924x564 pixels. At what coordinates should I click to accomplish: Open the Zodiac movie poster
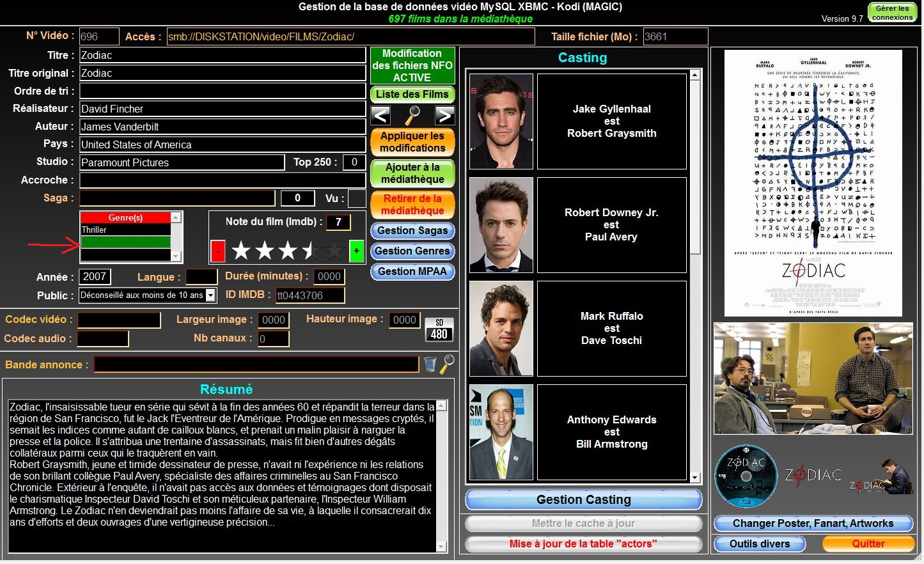click(x=813, y=183)
